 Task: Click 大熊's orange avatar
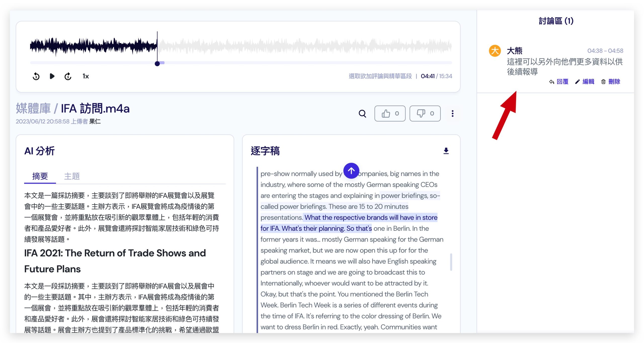pos(495,51)
